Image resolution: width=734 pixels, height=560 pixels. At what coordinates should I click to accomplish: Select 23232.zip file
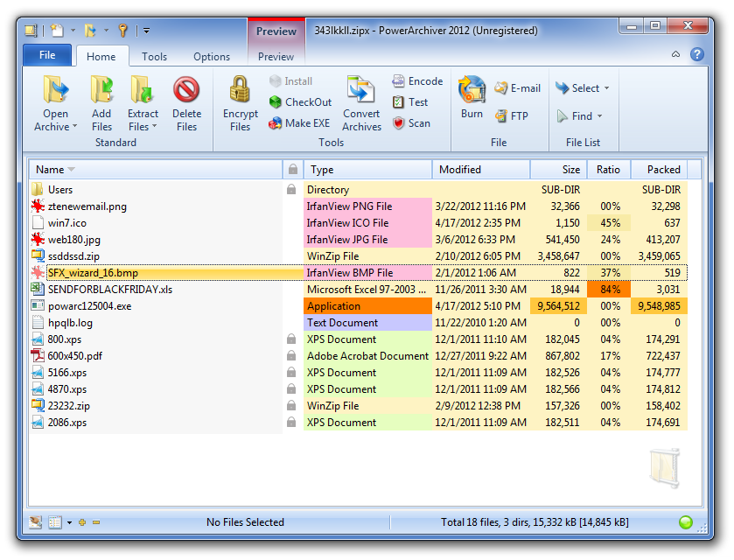click(358, 405)
